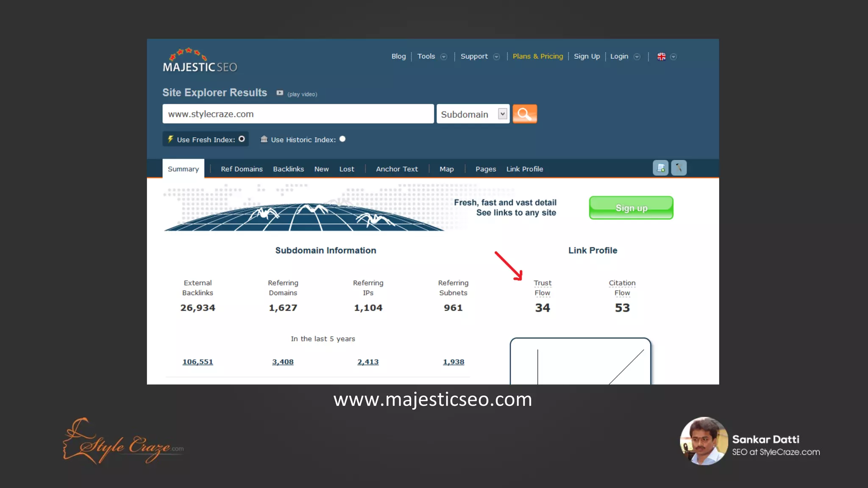Screen dimensions: 868x488
Task: Click the UK flag language icon
Action: pyautogui.click(x=661, y=57)
